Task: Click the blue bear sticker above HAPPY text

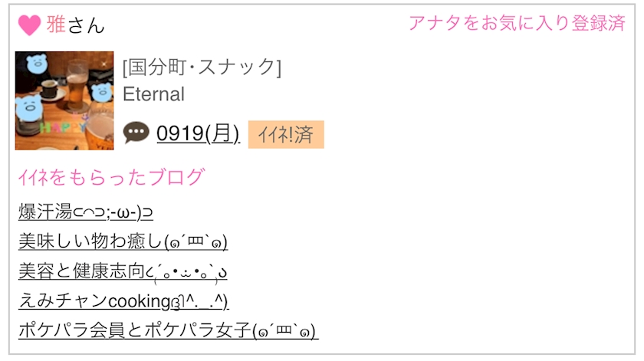Action: tap(28, 108)
